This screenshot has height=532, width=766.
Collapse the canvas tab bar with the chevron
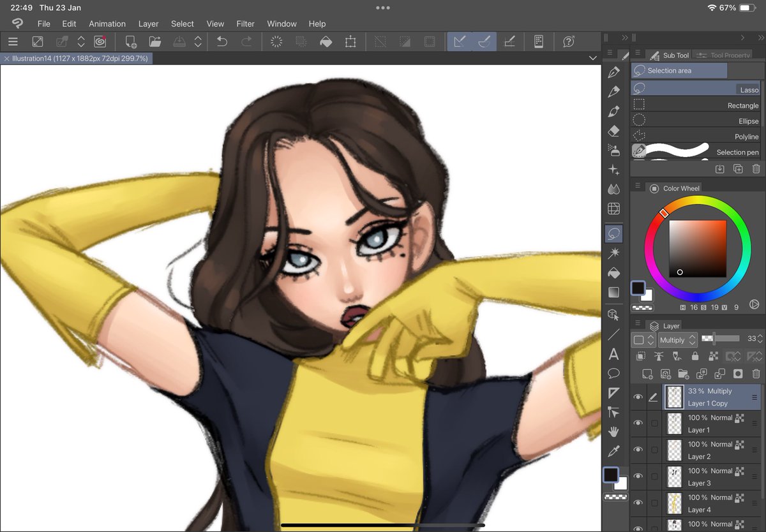tap(592, 57)
